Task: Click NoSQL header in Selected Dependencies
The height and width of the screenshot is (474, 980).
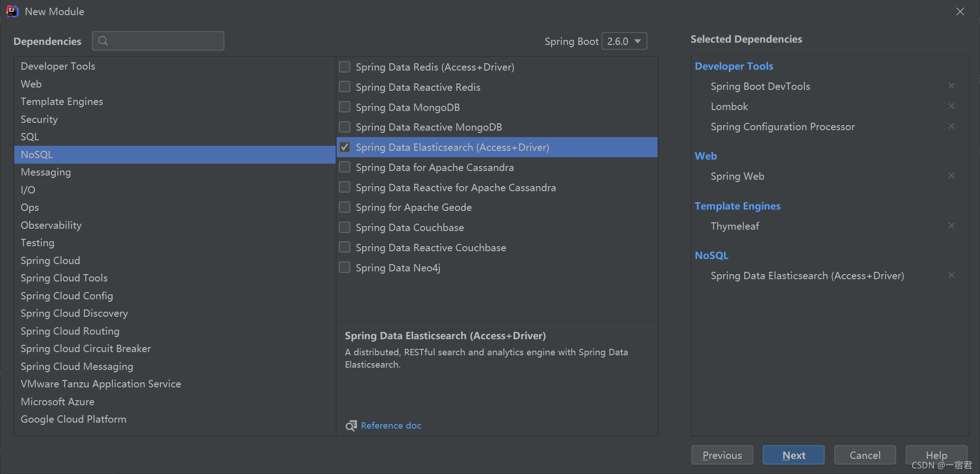Action: click(711, 256)
